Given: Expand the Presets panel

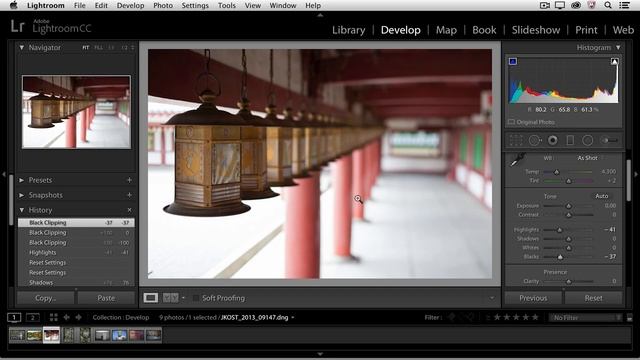Looking at the screenshot, I should pos(22,180).
